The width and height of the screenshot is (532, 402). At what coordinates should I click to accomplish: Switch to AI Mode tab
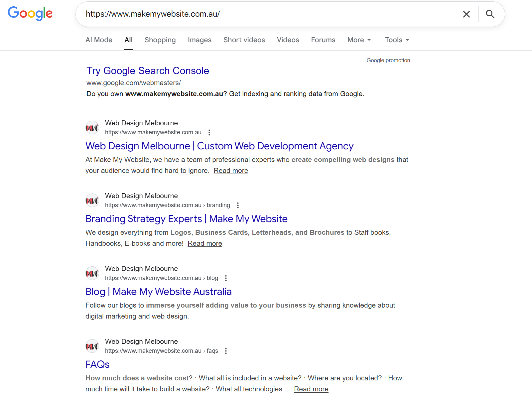pos(99,40)
